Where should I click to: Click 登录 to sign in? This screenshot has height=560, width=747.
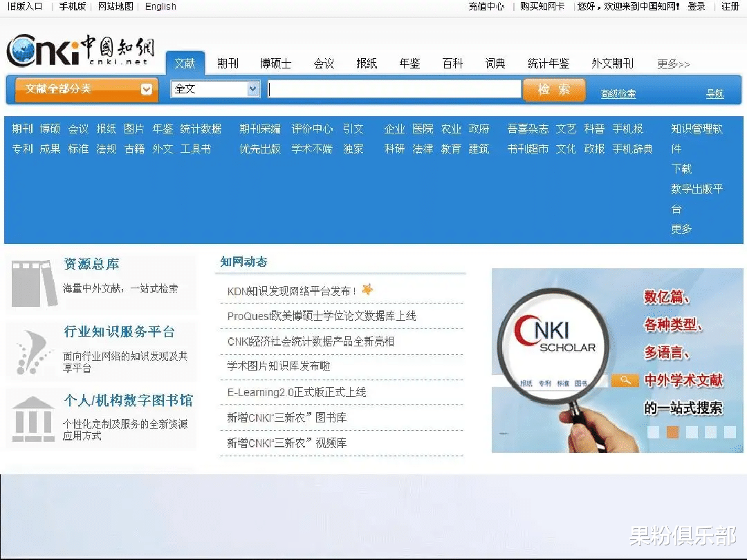point(696,7)
